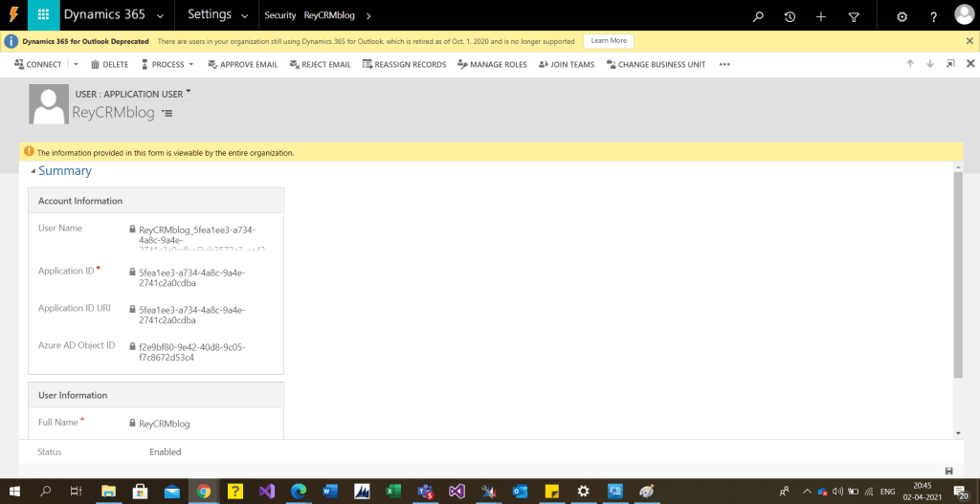Screen dimensions: 980x504
Task: Click Manage Roles in command bar
Action: [x=492, y=65]
